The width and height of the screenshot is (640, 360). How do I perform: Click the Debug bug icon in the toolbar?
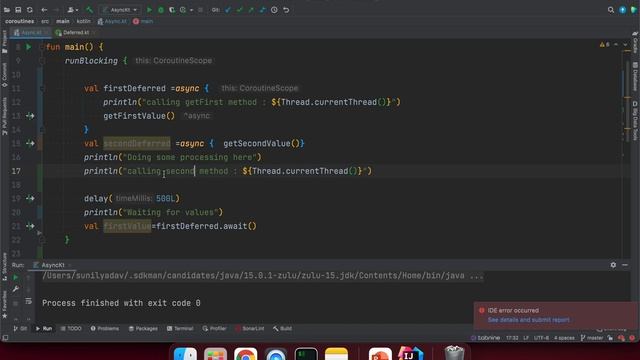(161, 10)
